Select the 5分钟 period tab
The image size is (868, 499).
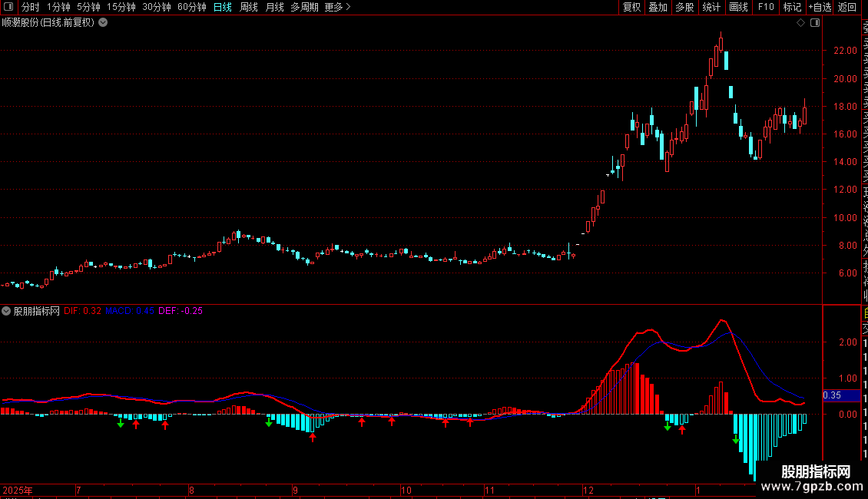[x=88, y=7]
